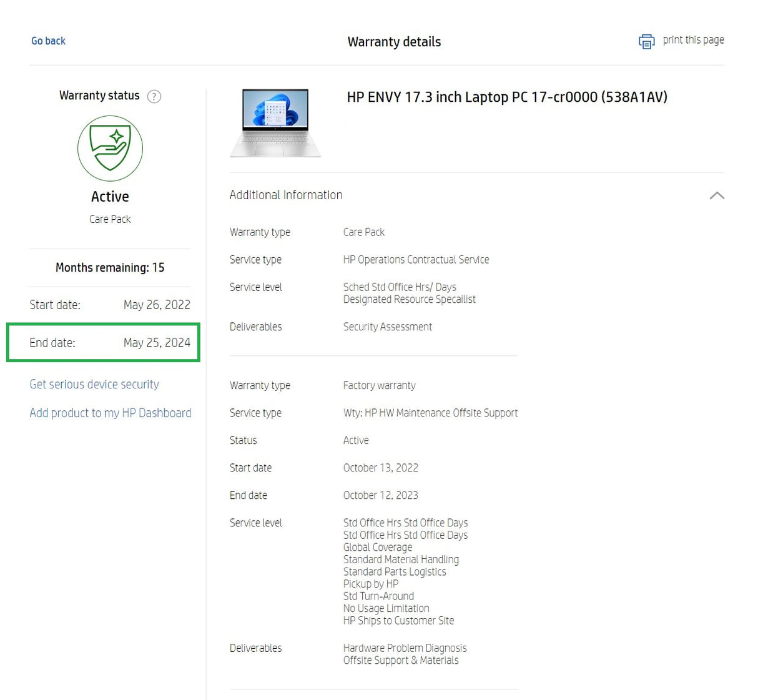This screenshot has height=700, width=758.
Task: Click the Global Coverage service level line
Action: 378,547
